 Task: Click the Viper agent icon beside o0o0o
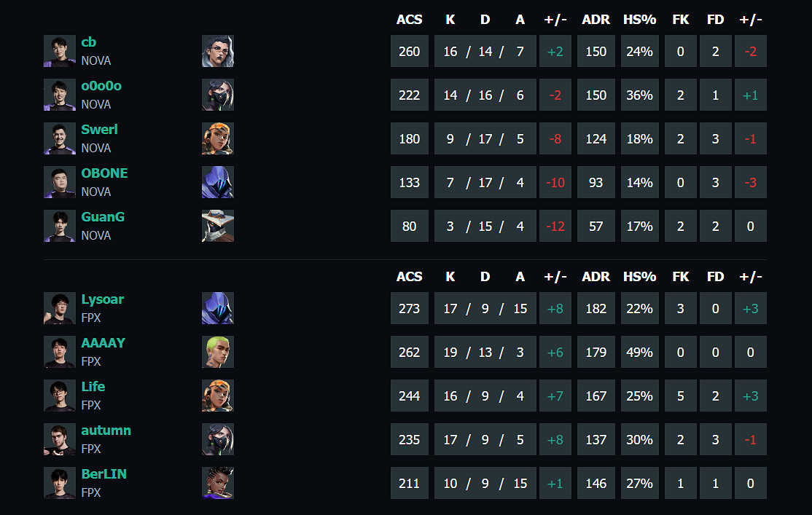click(217, 95)
